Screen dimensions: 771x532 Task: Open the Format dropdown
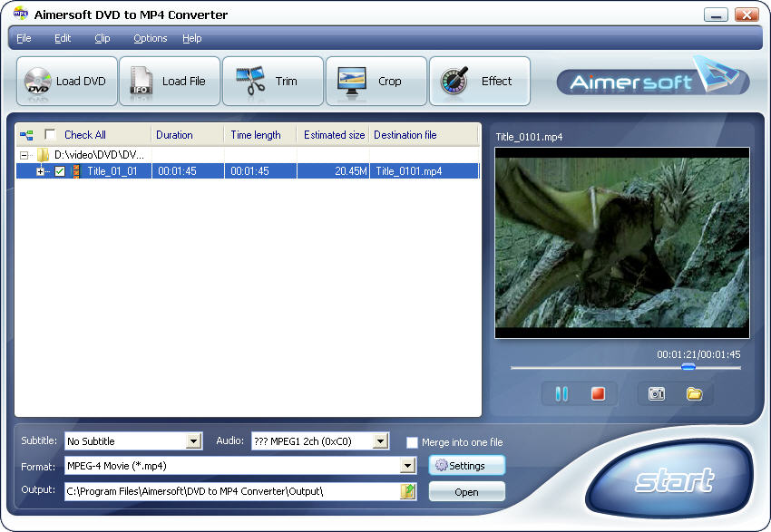tap(407, 466)
